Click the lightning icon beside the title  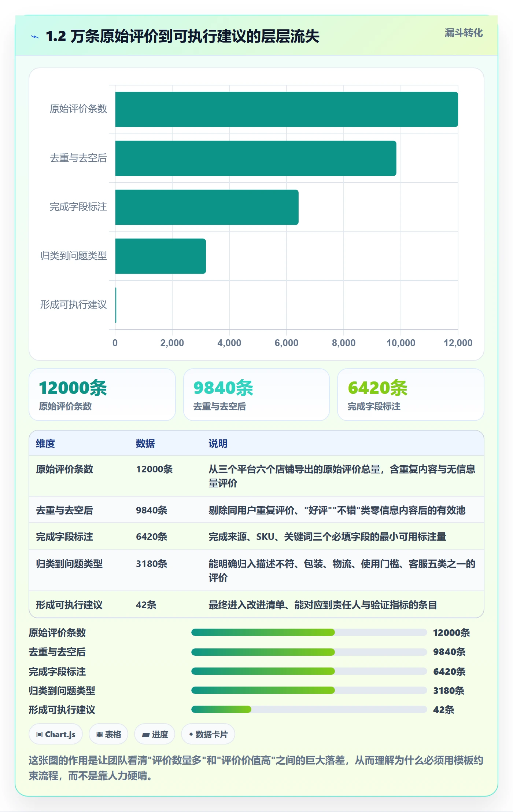pos(35,37)
